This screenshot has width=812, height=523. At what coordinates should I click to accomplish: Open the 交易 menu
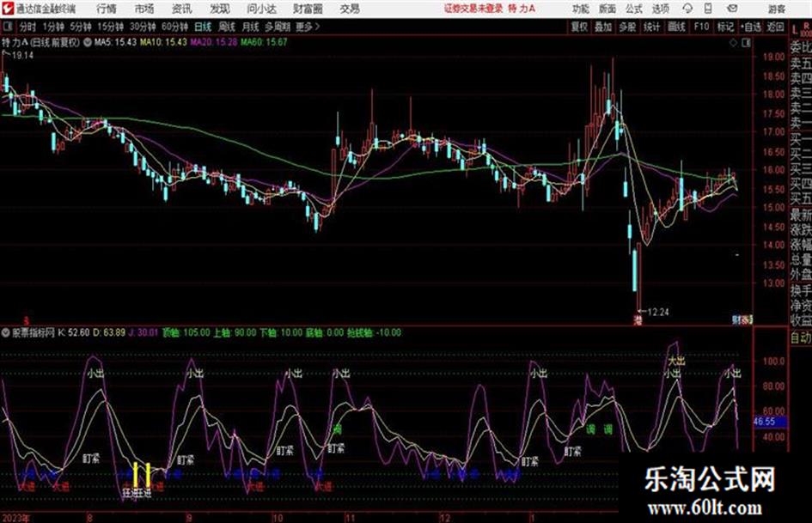coord(350,9)
